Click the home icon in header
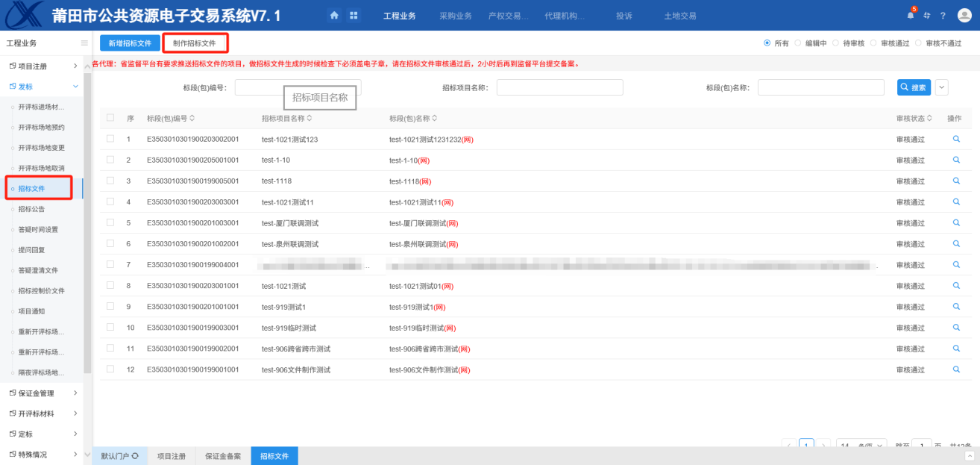Image resolution: width=980 pixels, height=465 pixels. 334,16
